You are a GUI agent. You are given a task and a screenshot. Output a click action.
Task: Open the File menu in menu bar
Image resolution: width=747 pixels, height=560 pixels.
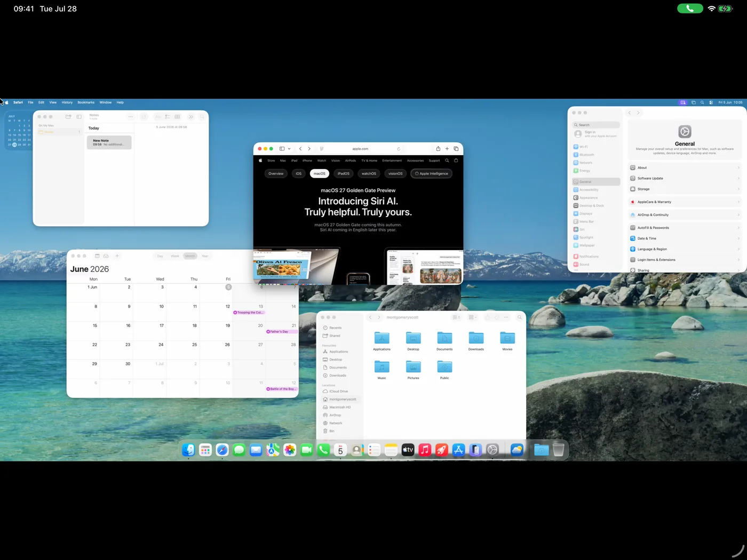click(30, 102)
